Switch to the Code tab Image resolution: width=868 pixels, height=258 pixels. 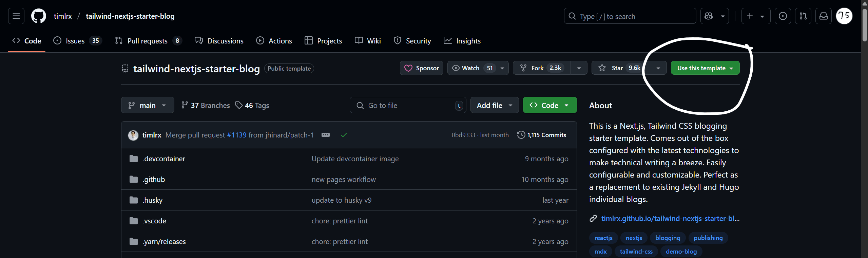click(27, 41)
